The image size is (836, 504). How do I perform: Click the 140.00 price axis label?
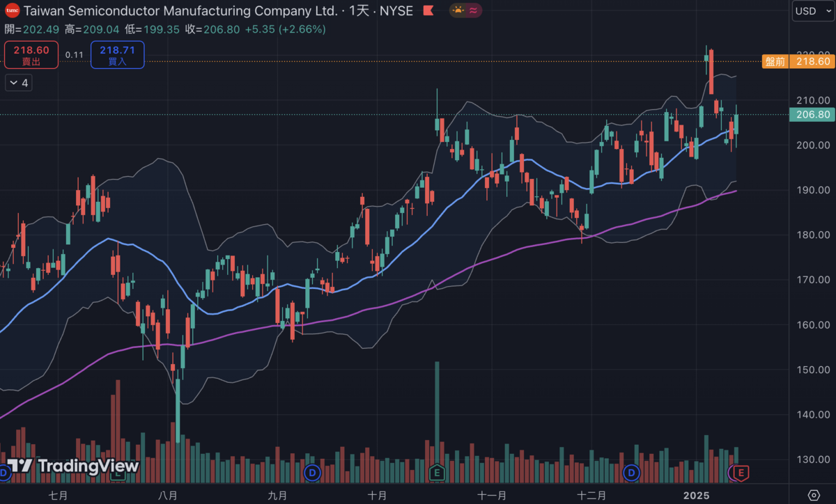812,415
